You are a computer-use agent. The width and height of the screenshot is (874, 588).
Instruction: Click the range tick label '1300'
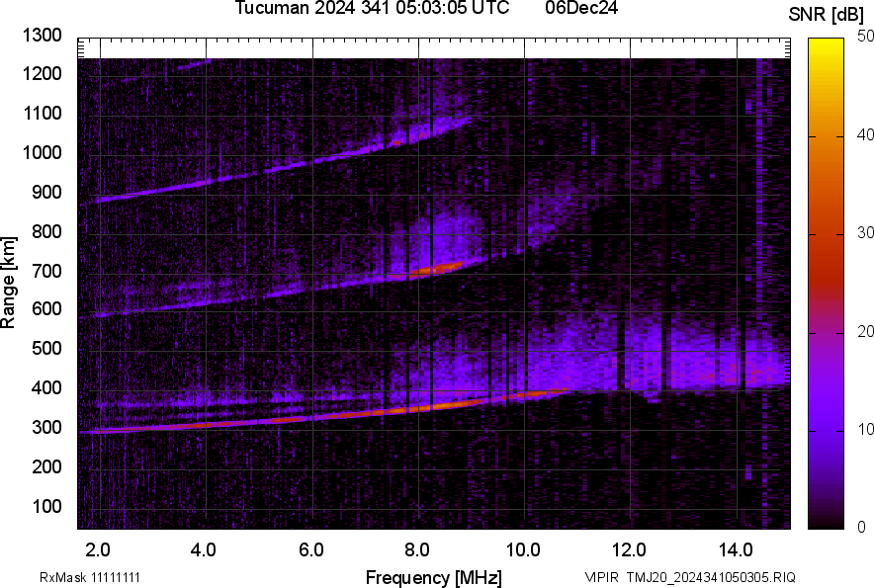(x=42, y=36)
